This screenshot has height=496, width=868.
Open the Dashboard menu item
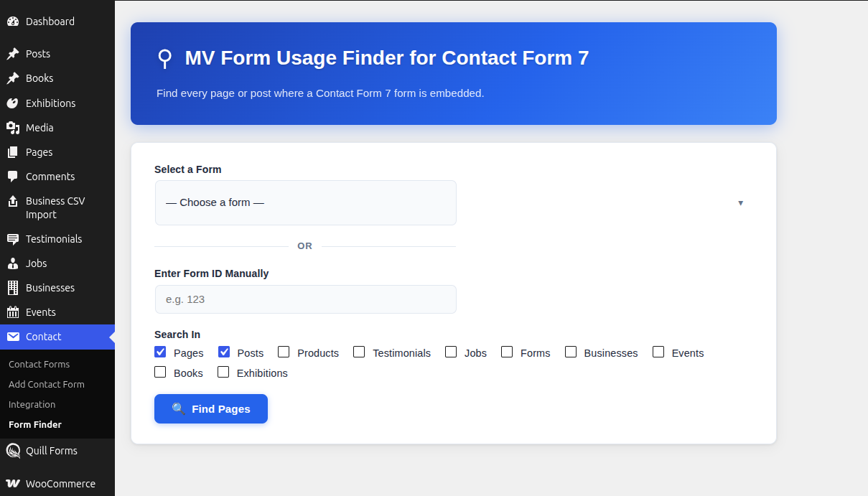click(x=57, y=22)
